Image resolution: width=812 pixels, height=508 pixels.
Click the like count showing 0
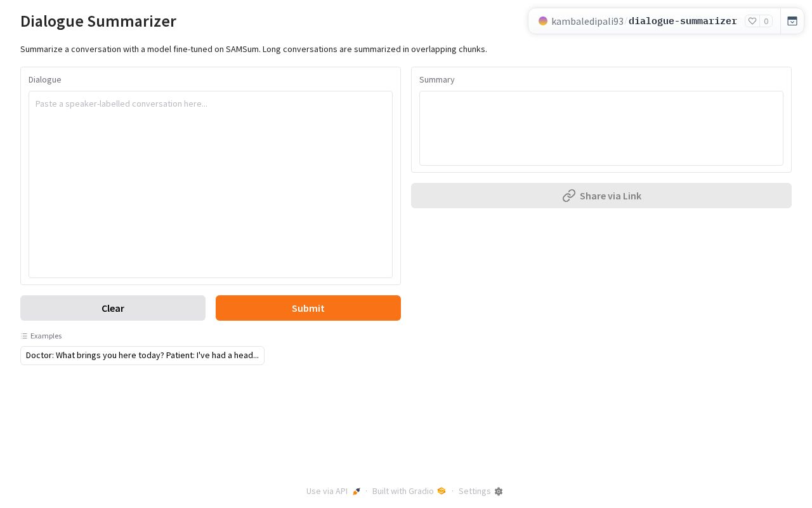766,21
